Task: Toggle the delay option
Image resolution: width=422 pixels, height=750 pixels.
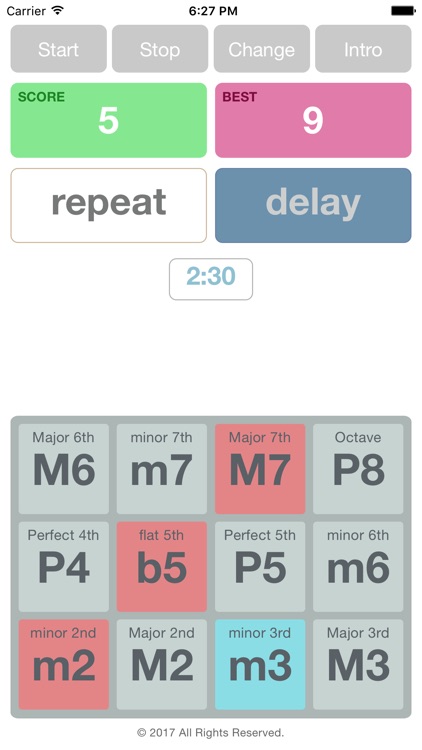Action: point(313,205)
